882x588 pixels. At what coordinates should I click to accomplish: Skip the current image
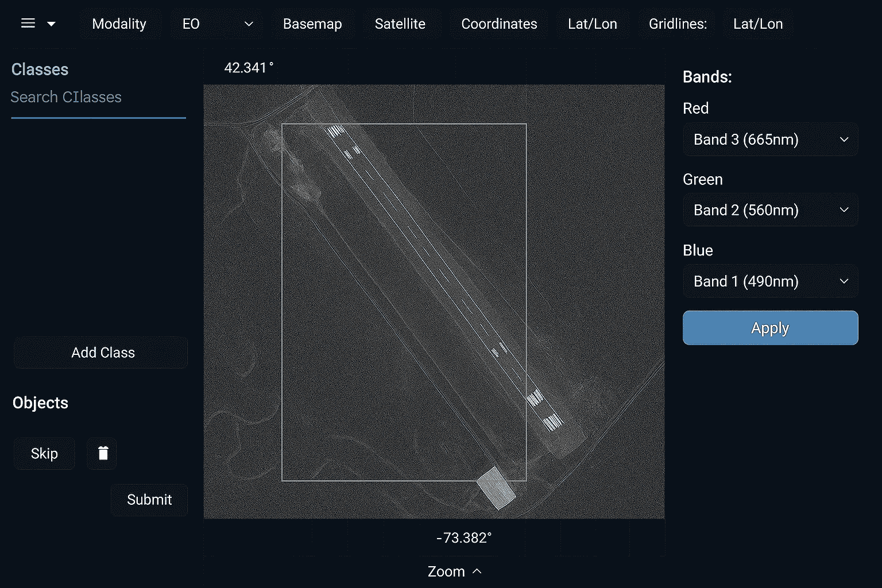point(44,454)
